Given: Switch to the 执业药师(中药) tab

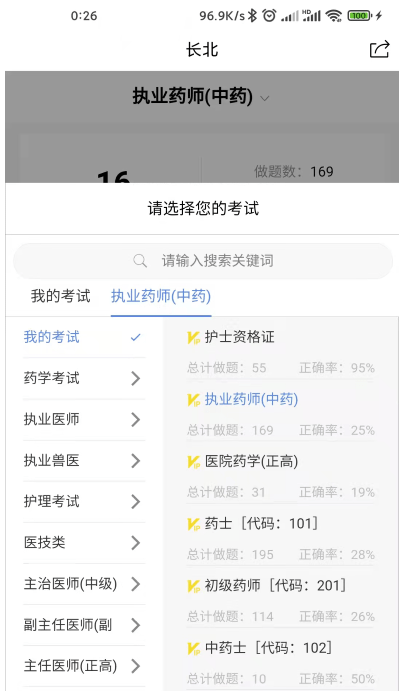Looking at the screenshot, I should [161, 296].
